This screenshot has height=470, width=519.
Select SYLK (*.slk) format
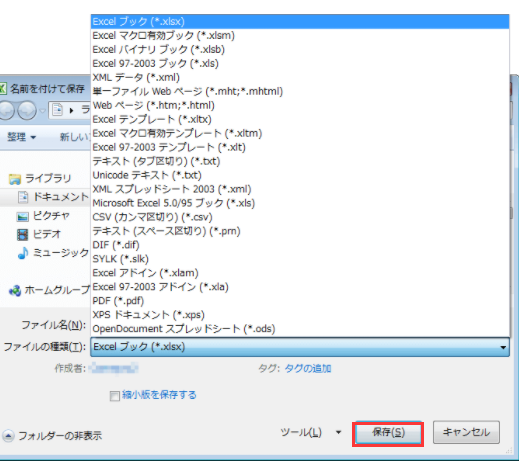click(300, 260)
